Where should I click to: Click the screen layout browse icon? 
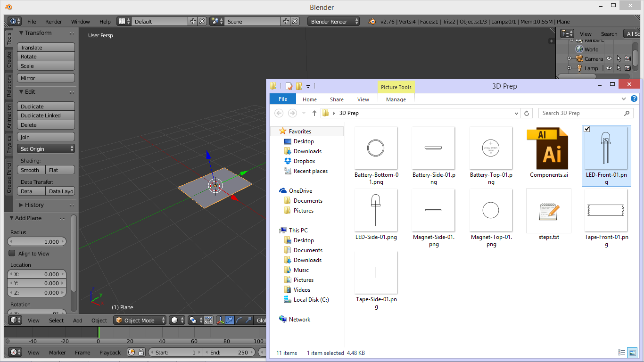pos(124,21)
